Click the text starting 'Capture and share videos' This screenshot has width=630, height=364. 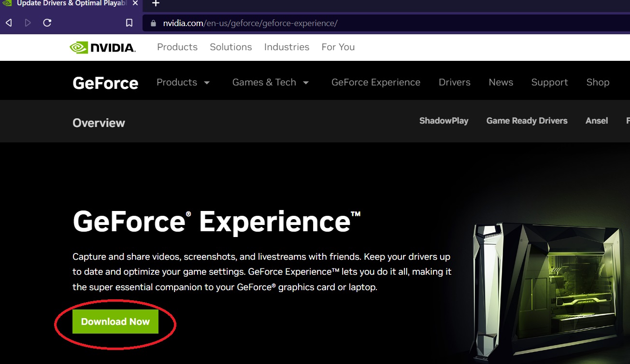262,272
